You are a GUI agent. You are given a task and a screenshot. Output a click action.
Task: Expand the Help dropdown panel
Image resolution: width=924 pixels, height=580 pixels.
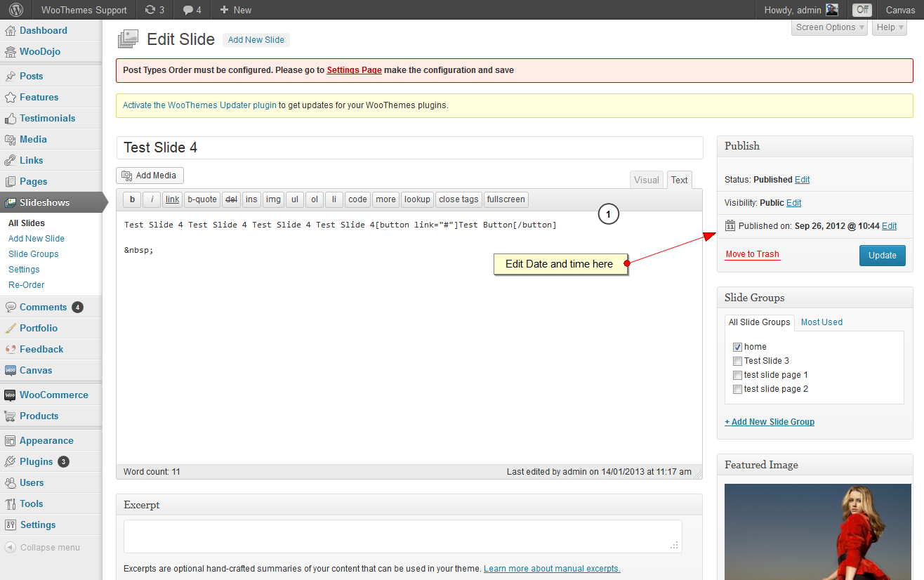click(x=889, y=27)
